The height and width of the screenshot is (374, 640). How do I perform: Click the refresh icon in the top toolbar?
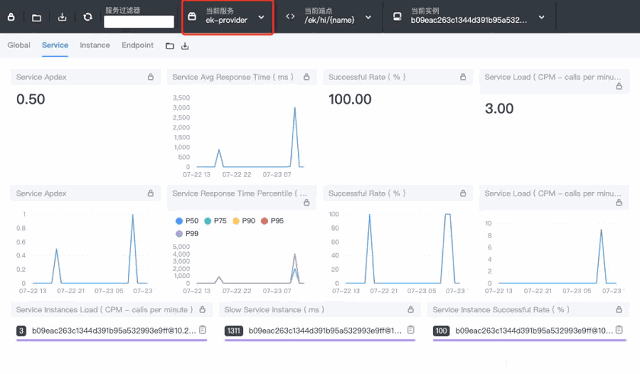pos(87,17)
